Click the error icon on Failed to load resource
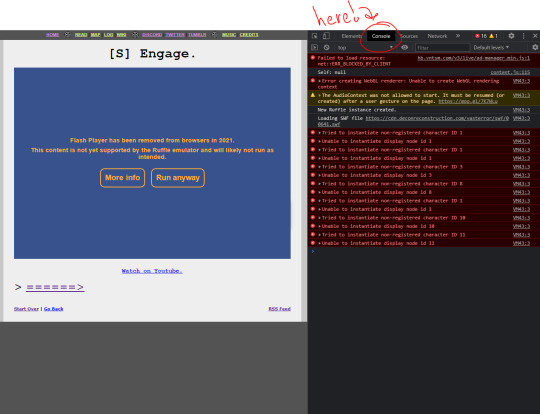 tap(313, 58)
